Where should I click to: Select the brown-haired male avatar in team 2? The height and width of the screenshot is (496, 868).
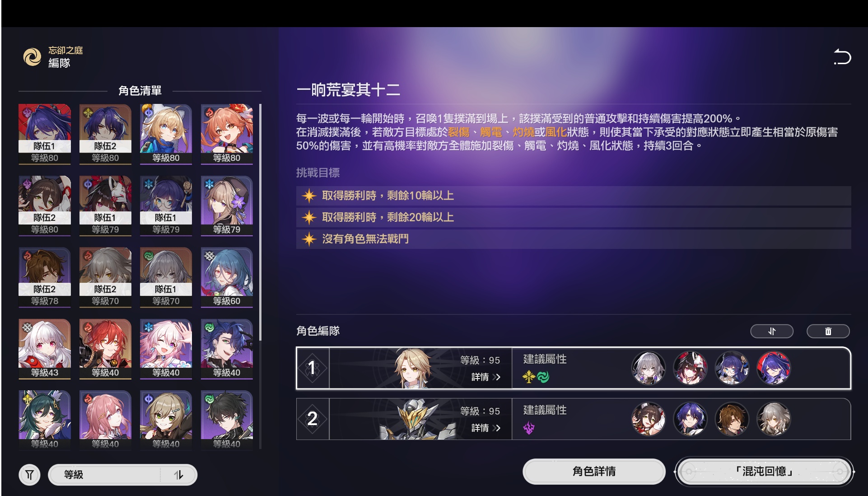tap(732, 419)
